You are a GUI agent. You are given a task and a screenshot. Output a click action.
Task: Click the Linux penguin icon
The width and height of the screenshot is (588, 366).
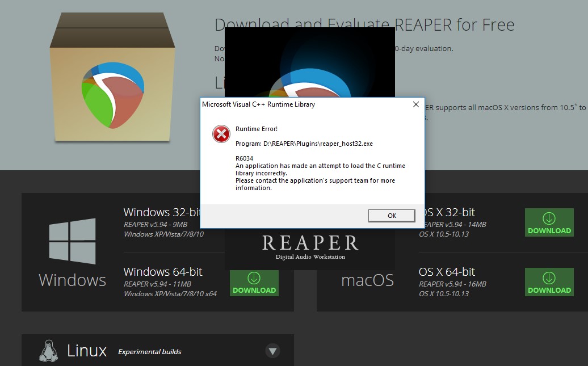pos(48,351)
